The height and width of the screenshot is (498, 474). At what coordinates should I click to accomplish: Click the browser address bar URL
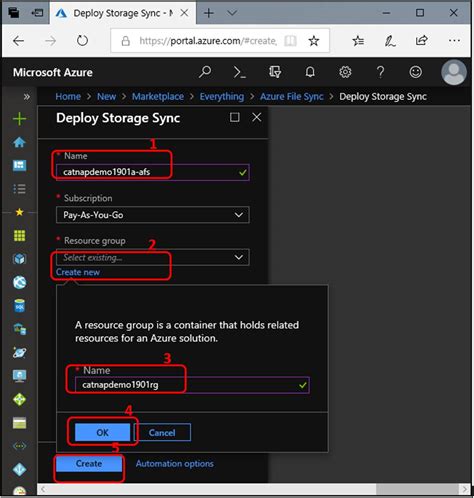208,41
